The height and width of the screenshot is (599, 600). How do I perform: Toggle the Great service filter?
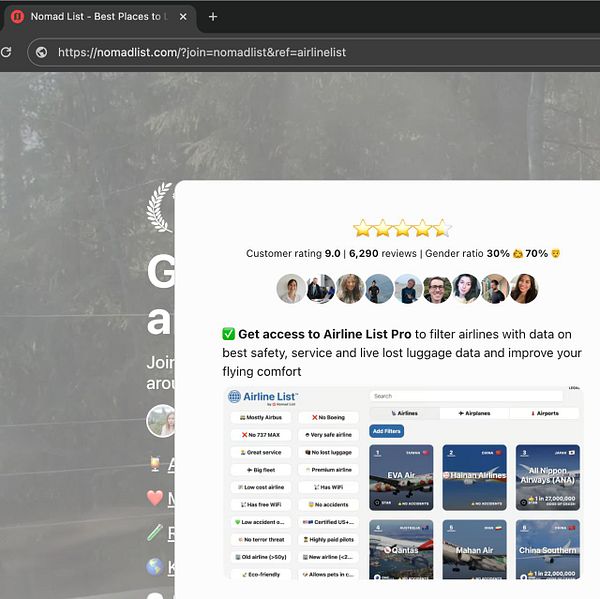coord(261,452)
